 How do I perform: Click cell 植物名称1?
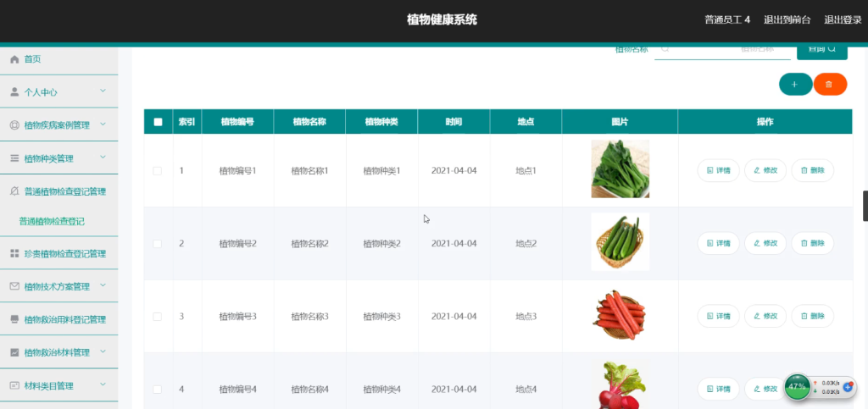tap(310, 171)
